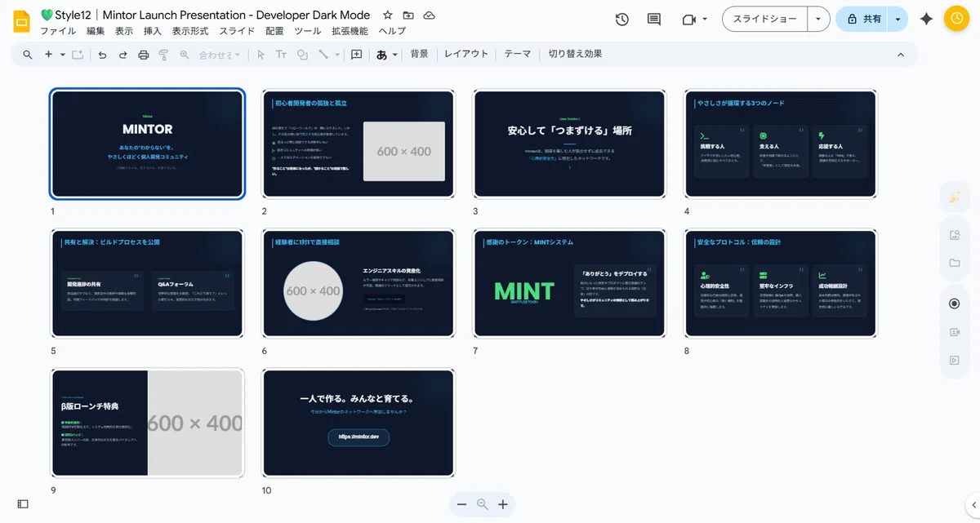Star the presentation title
Screen dimensions: 980x523
tap(388, 15)
